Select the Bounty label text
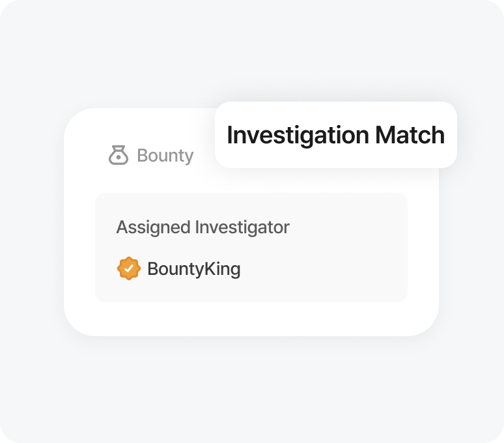 point(165,156)
